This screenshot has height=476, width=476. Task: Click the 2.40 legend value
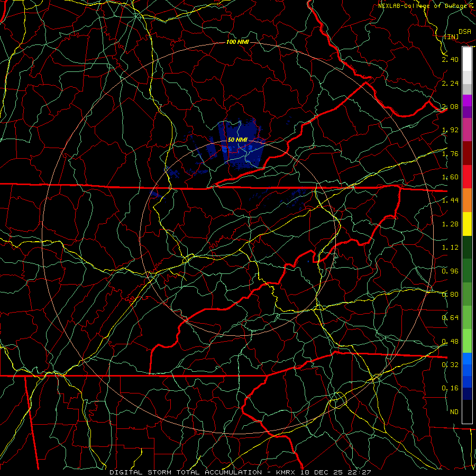coord(450,59)
